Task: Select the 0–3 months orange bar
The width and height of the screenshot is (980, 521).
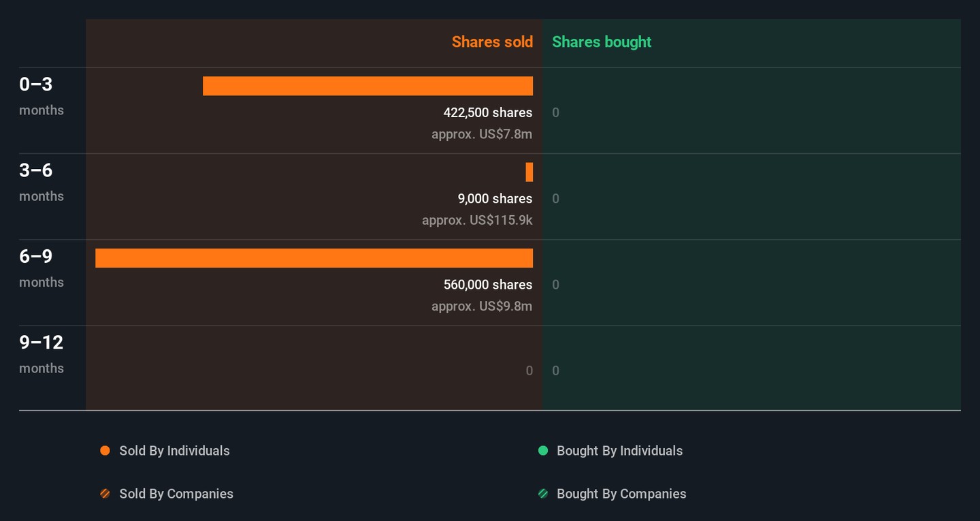Action: tap(367, 86)
